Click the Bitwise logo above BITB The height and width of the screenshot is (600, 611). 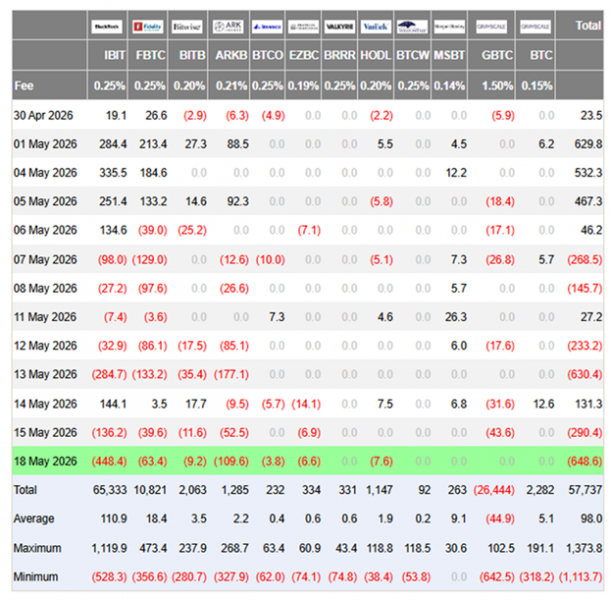pos(187,27)
